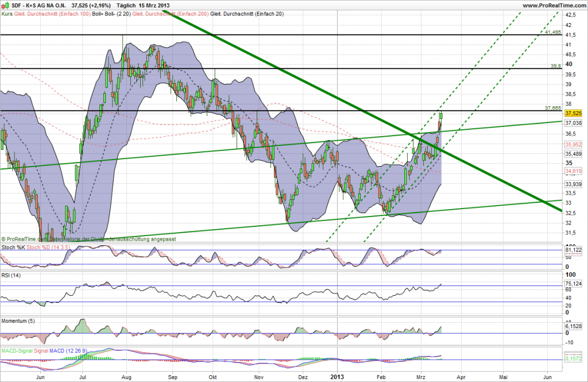Click the 2013 year marker on time axis

click(338, 376)
